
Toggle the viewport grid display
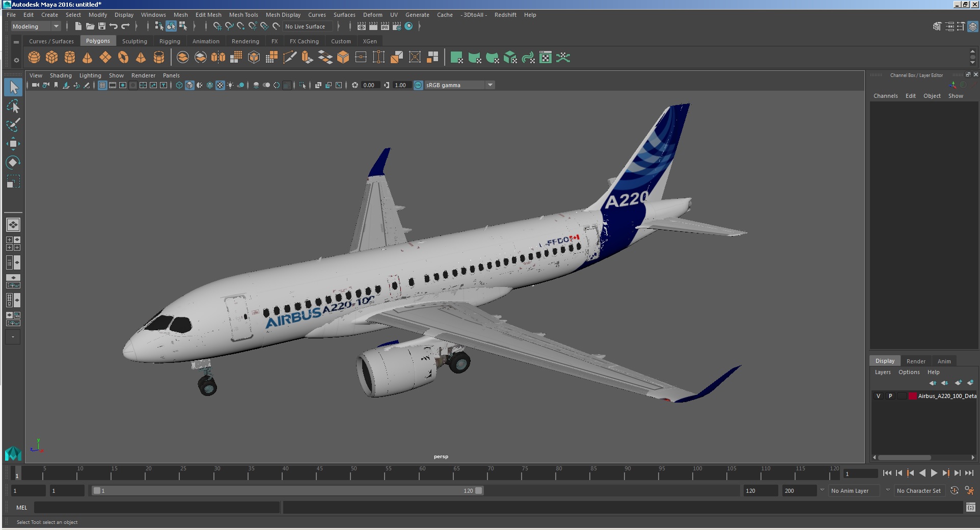pyautogui.click(x=102, y=85)
